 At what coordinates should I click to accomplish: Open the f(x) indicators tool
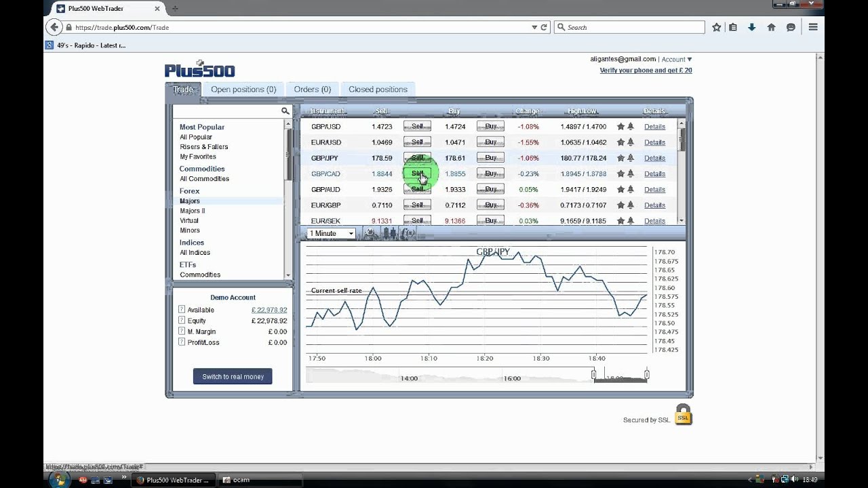pos(408,233)
